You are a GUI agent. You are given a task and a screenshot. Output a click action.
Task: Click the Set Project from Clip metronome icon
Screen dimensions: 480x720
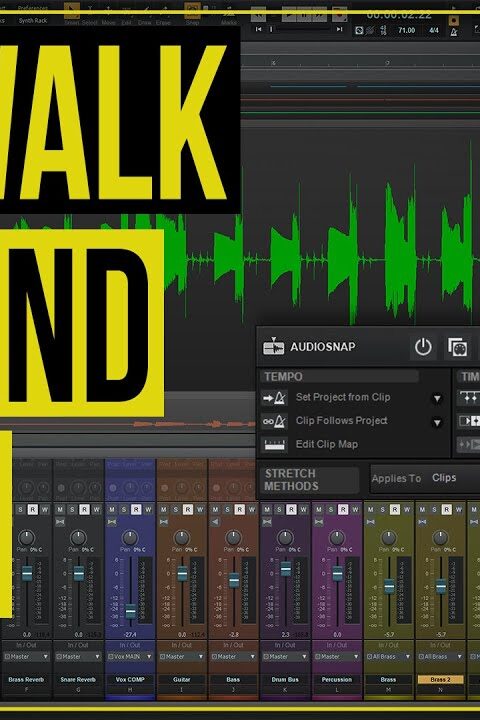[x=274, y=398]
